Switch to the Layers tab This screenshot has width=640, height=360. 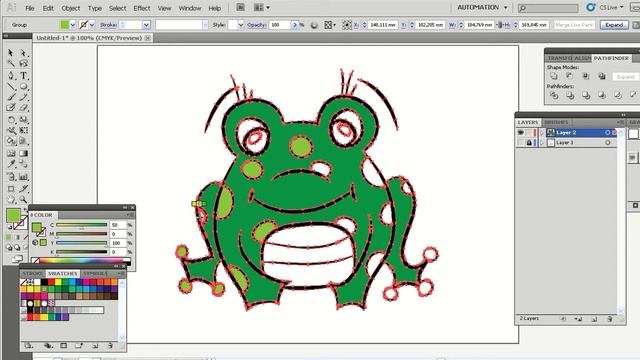[528, 122]
